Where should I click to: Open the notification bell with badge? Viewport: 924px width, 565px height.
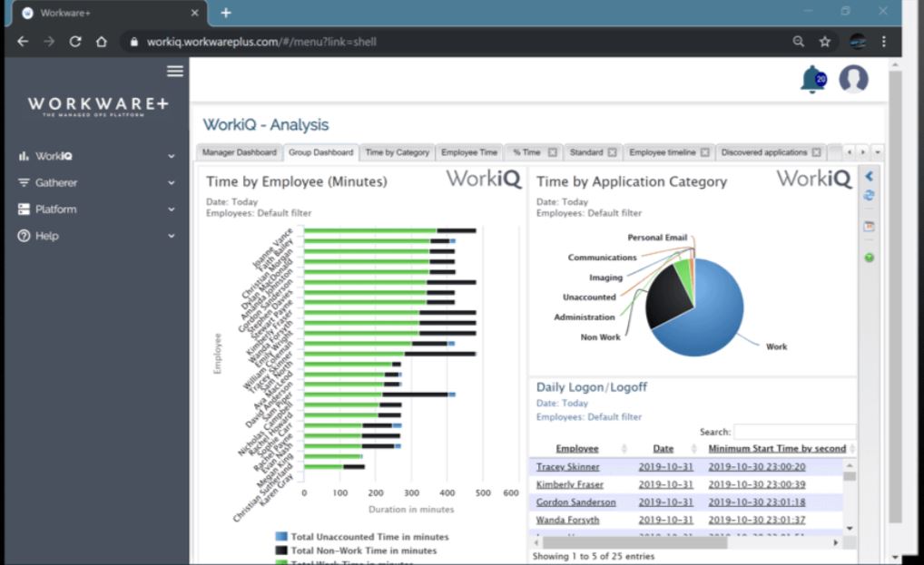(813, 79)
